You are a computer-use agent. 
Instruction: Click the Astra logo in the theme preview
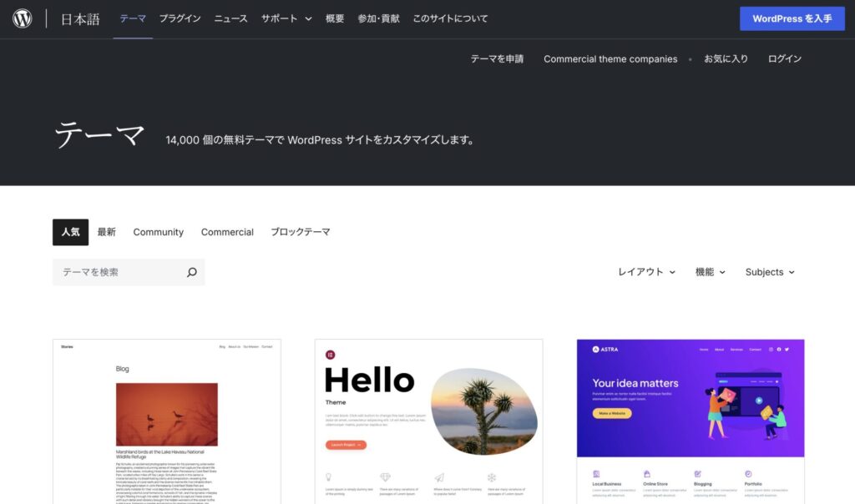(x=605, y=350)
